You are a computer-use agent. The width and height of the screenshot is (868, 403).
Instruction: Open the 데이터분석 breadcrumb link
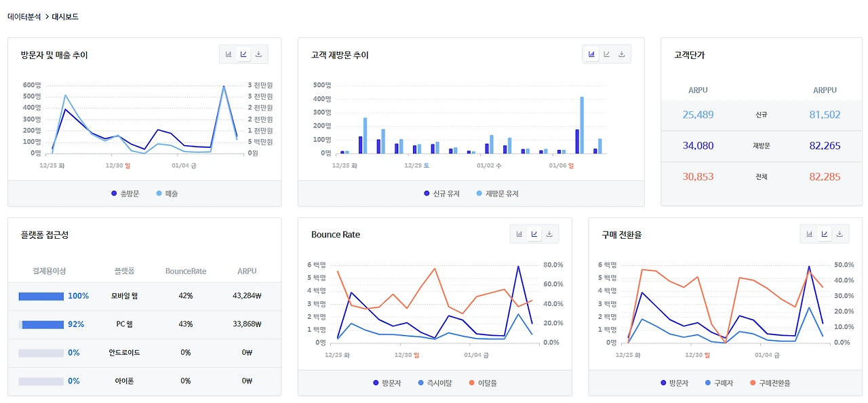(24, 16)
